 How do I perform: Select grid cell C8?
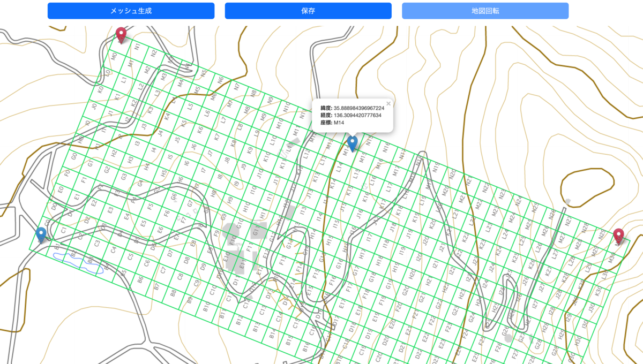180,276
